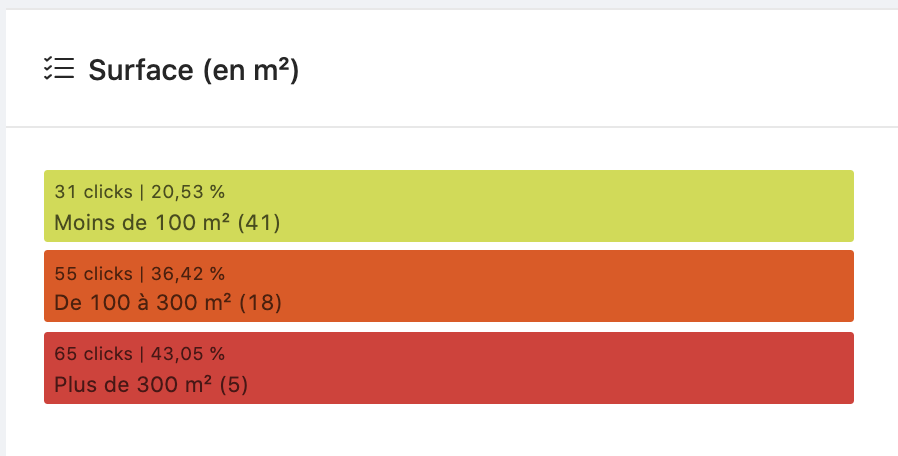Click the 20,53 % percentage value
Viewport: 898px width, 456px height.
(187, 191)
